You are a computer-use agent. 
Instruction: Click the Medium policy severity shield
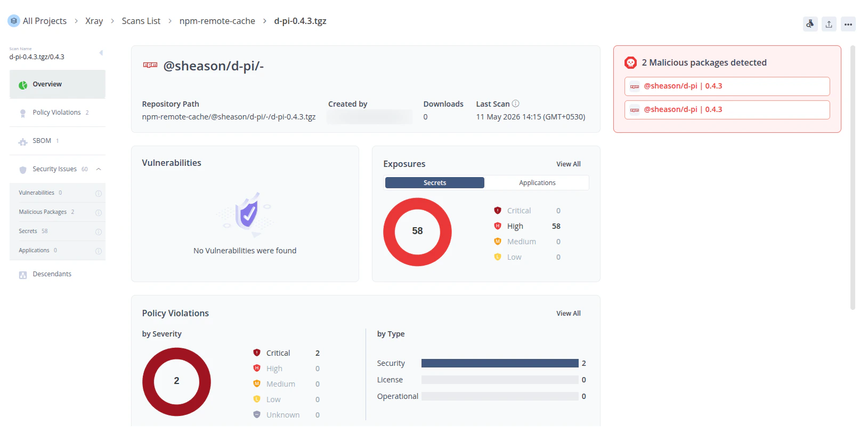coord(257,384)
